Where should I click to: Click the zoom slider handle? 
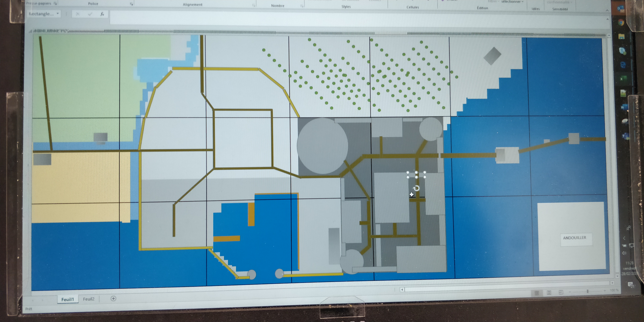[x=588, y=291]
